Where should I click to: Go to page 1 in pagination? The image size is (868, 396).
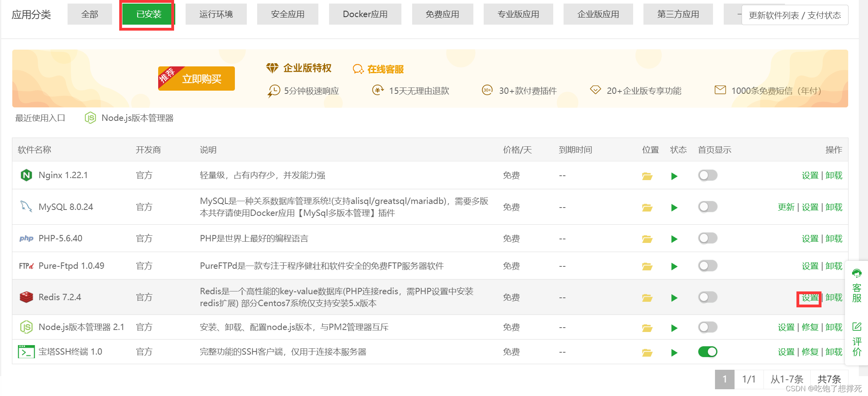click(x=724, y=379)
